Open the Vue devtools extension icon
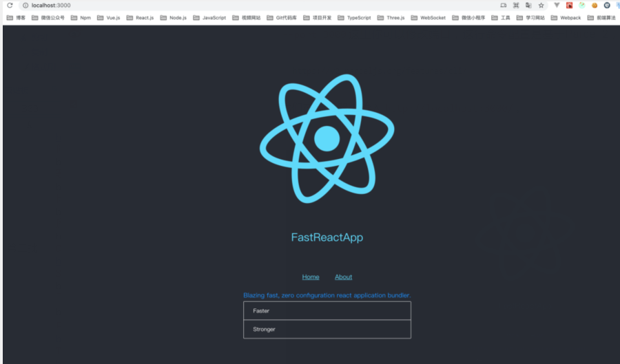This screenshot has width=620, height=364. coord(557,6)
